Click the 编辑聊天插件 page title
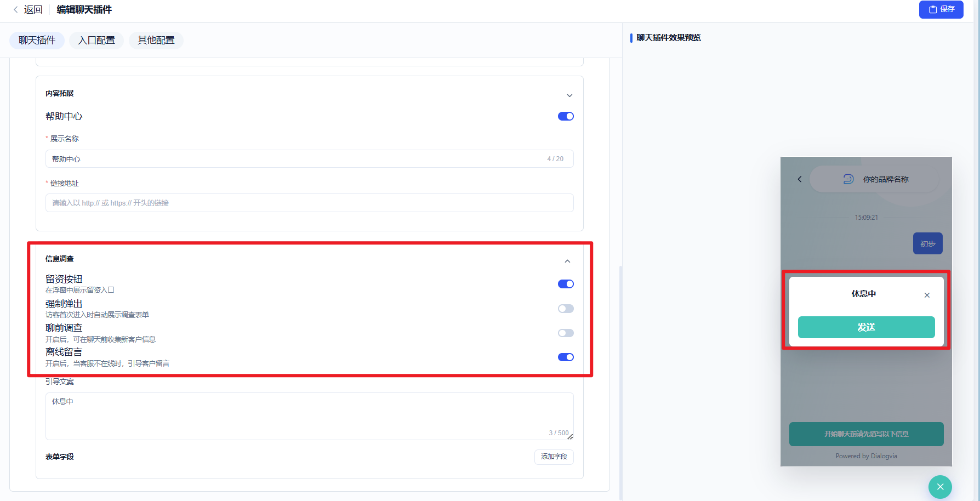This screenshot has width=980, height=501. [x=84, y=9]
